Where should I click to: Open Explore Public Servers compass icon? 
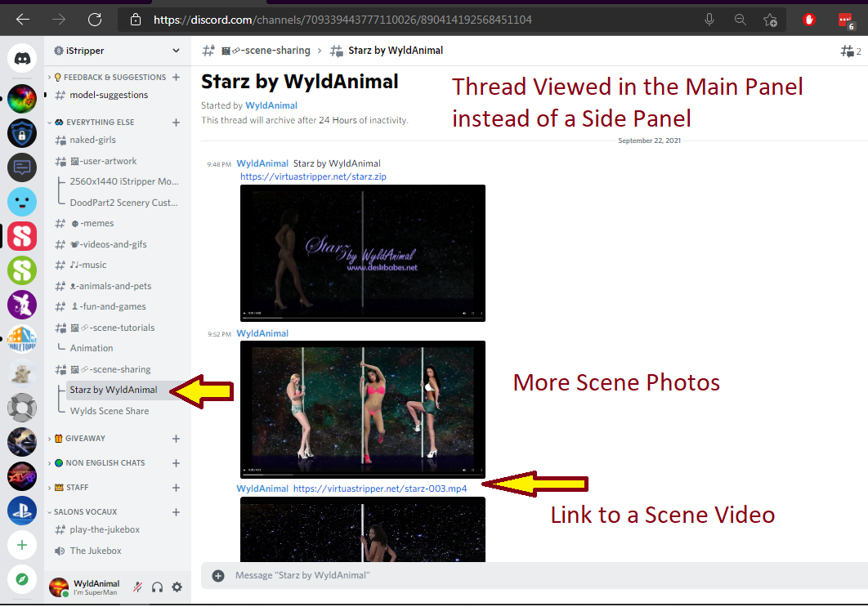(22, 579)
